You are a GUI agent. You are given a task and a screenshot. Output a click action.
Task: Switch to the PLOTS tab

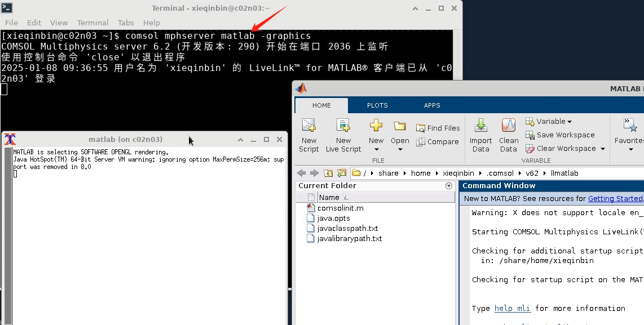point(377,105)
